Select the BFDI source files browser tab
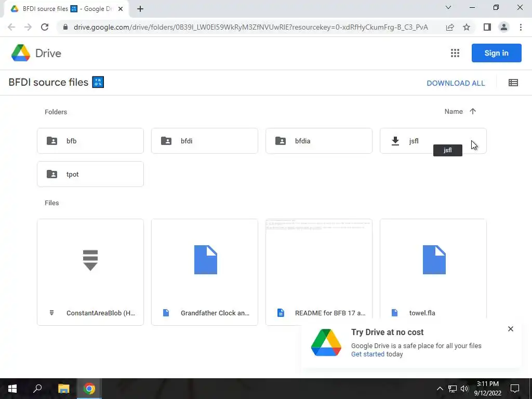The width and height of the screenshot is (532, 399). [x=66, y=9]
